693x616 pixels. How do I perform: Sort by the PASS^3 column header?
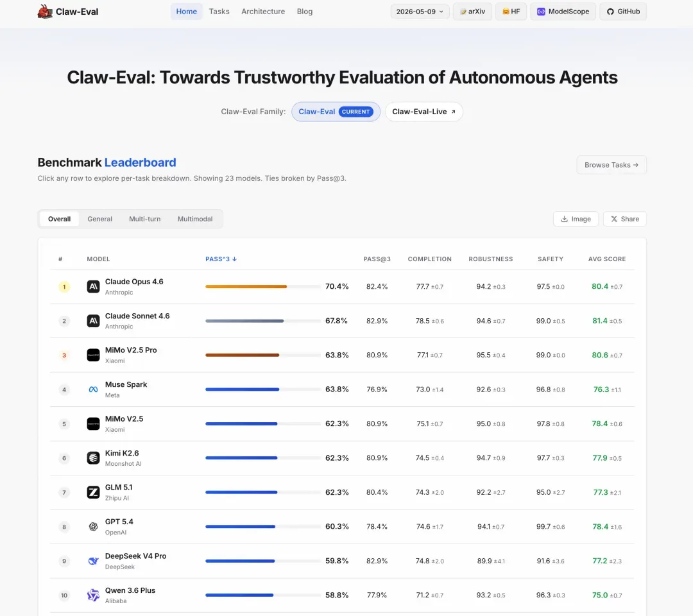point(221,259)
